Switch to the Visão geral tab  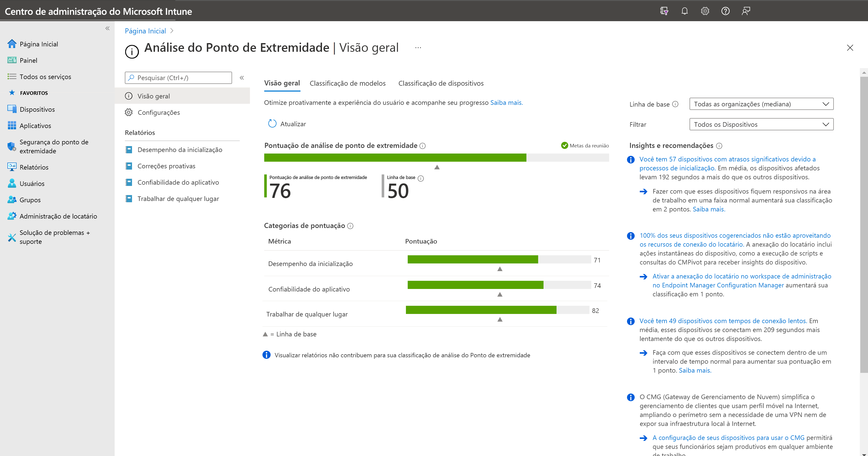click(x=282, y=83)
